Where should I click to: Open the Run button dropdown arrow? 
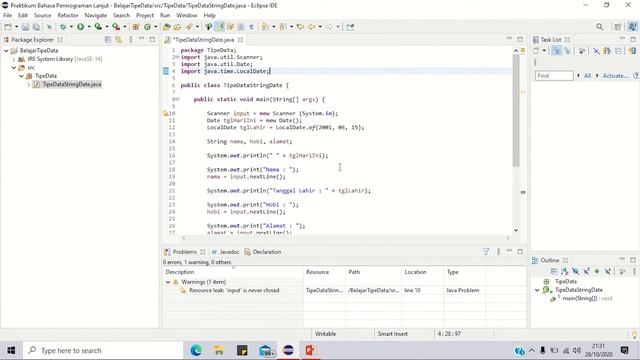(x=89, y=27)
